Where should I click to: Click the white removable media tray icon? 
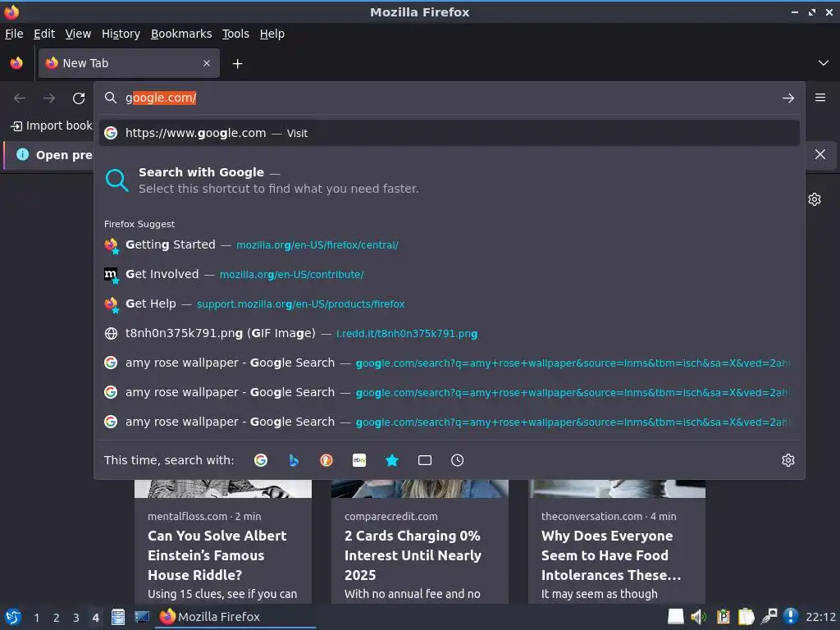point(676,617)
